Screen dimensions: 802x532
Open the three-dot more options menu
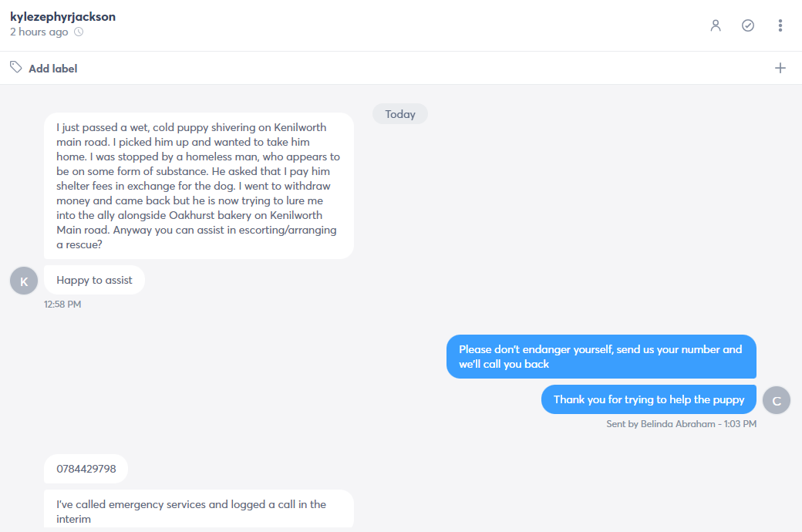[780, 25]
